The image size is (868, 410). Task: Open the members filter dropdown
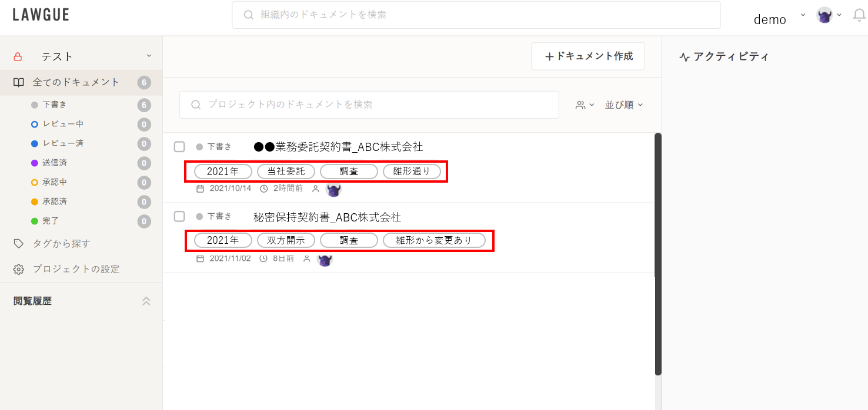[585, 105]
